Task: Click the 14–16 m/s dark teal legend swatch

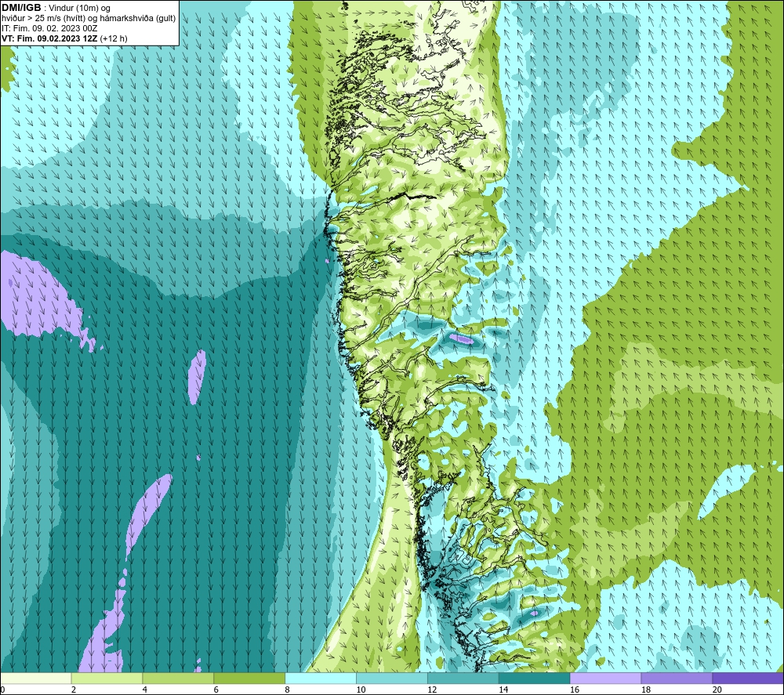Action: [x=535, y=679]
